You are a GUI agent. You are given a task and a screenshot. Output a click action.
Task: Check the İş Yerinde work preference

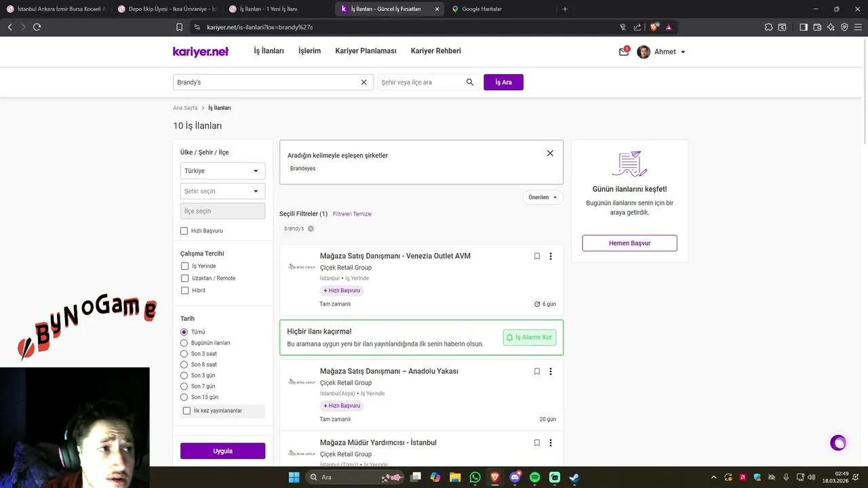184,266
